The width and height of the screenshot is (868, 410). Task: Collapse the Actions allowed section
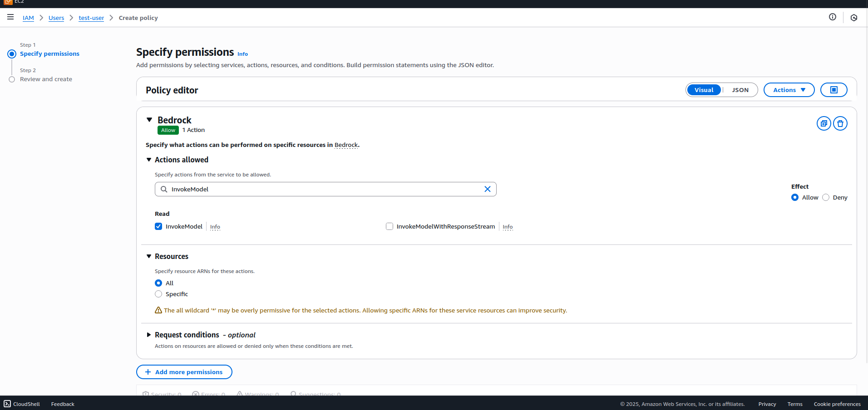click(149, 160)
